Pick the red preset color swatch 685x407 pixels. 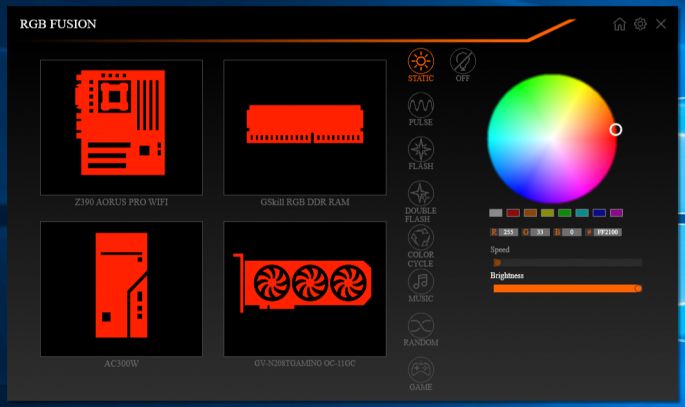click(x=513, y=213)
